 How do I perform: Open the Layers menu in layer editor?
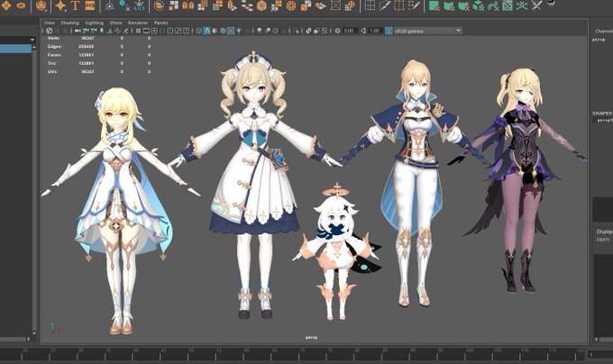(603, 240)
